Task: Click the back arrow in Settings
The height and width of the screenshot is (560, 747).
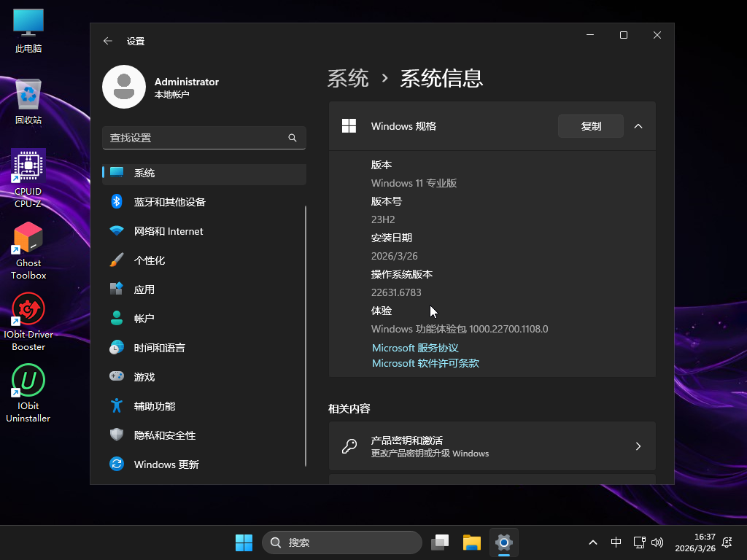Action: [x=108, y=42]
